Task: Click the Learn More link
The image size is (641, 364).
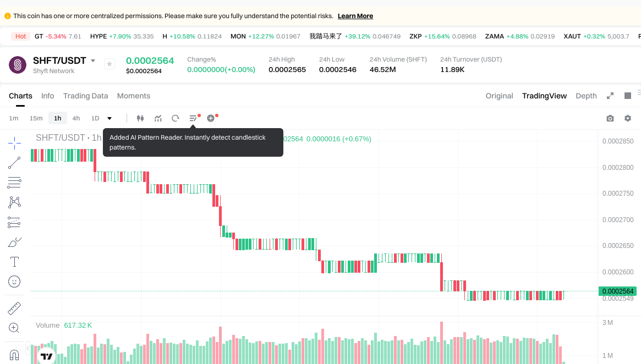Action: (355, 16)
